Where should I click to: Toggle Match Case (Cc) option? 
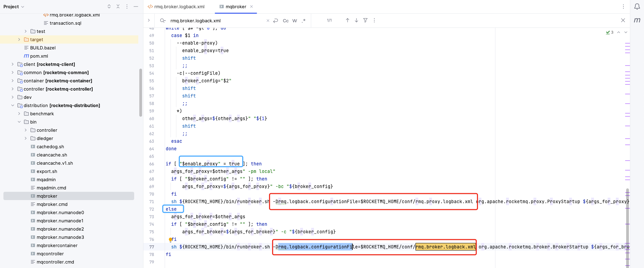(285, 21)
